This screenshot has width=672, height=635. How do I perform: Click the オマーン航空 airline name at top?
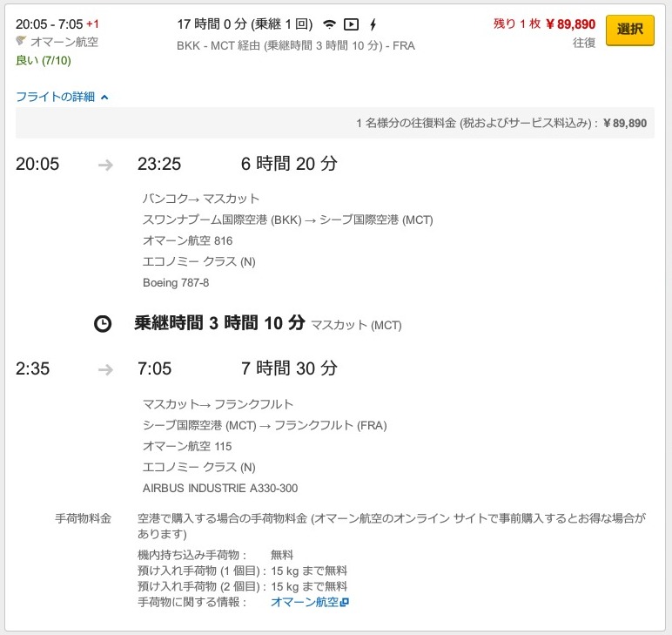(x=64, y=42)
